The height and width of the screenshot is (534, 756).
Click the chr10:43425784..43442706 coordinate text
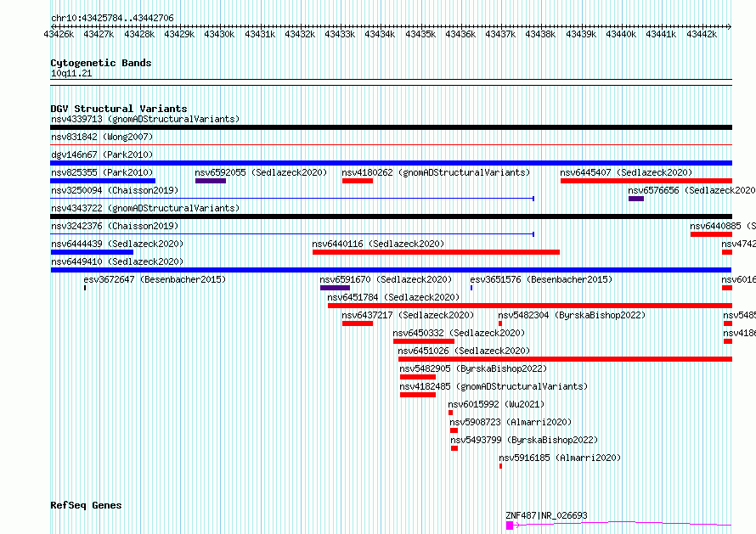112,18
